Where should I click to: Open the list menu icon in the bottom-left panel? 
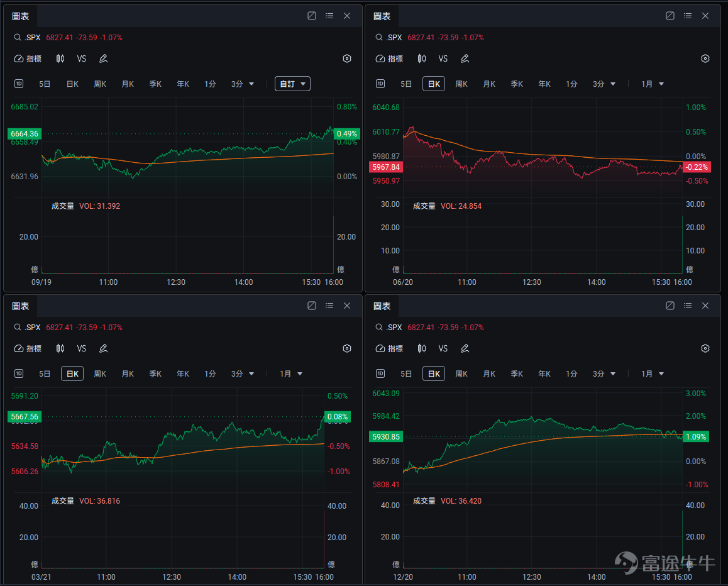(329, 306)
